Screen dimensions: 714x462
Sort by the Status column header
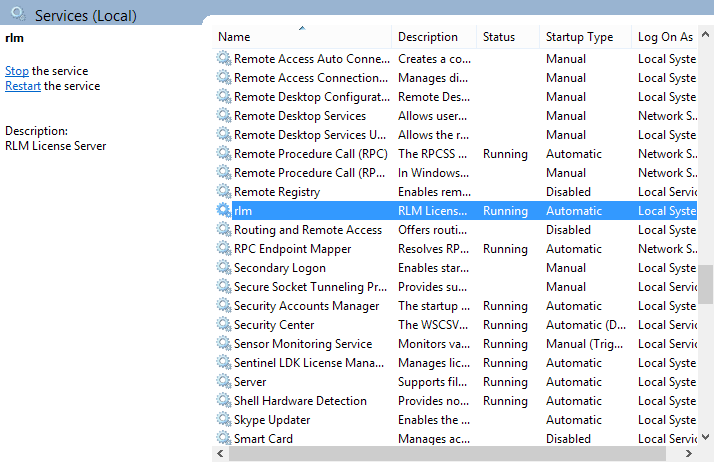pos(499,37)
